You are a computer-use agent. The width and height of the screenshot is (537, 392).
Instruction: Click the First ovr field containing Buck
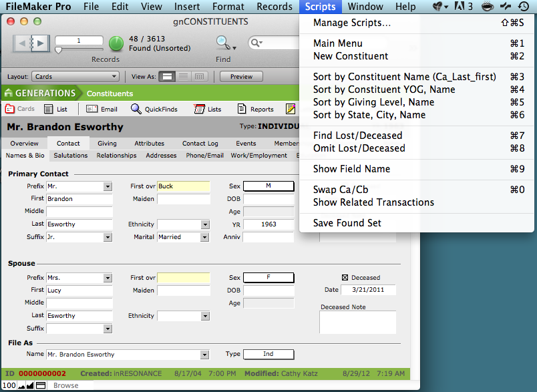click(x=183, y=186)
